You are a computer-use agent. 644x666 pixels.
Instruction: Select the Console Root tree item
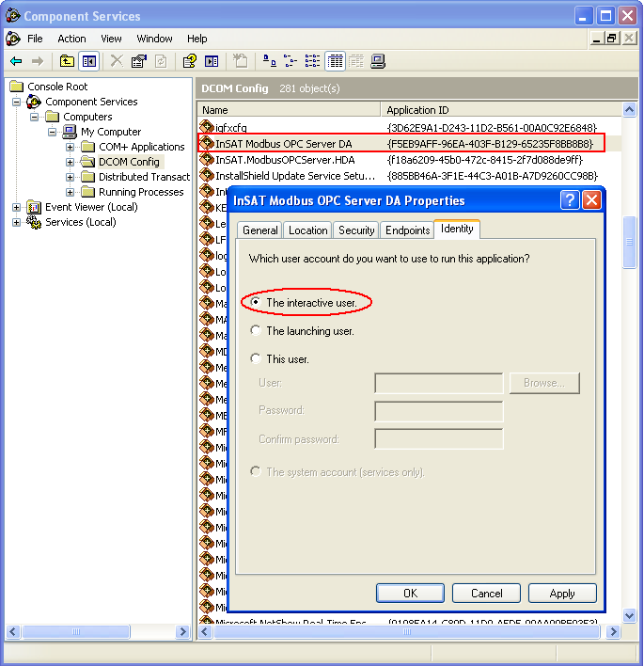(57, 87)
